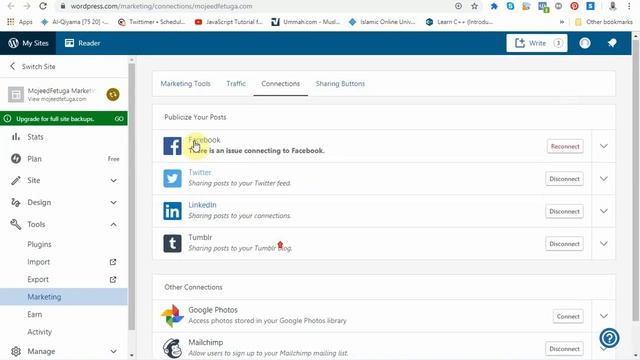Screen dimensions: 640x360
Task: Click GO on the upgrade backups banner
Action: (x=119, y=119)
